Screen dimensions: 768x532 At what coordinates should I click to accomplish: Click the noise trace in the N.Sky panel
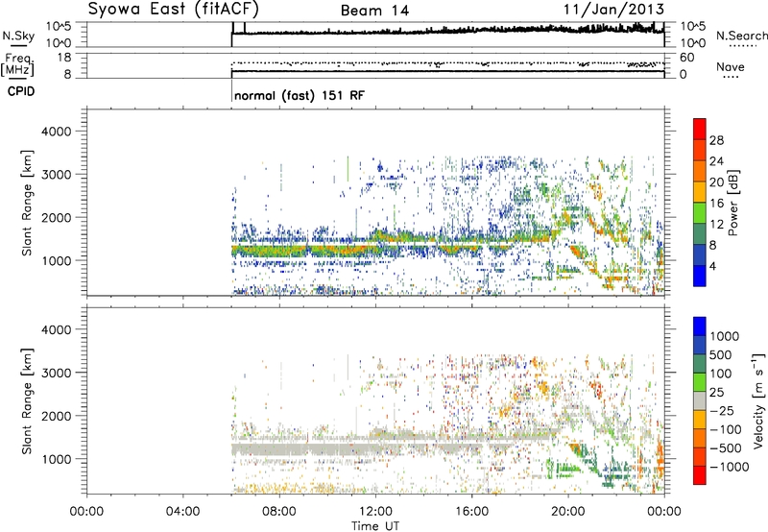coord(447,32)
